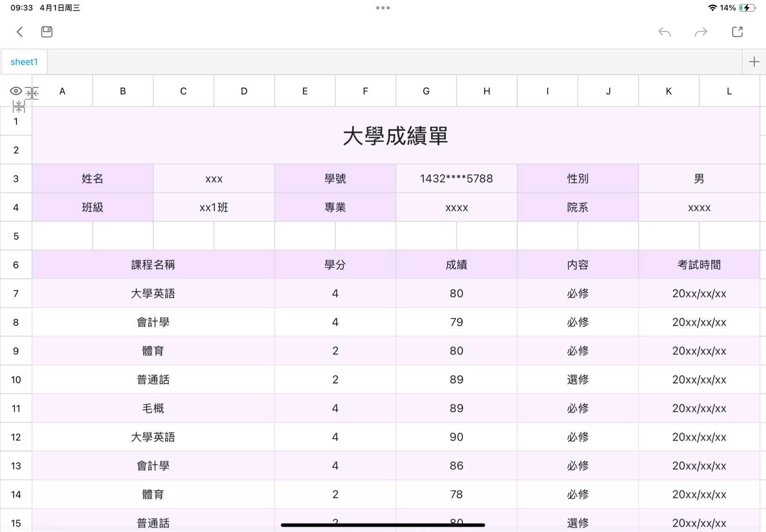This screenshot has height=532, width=766.
Task: Click the gender value 男 cell
Action: [699, 178]
